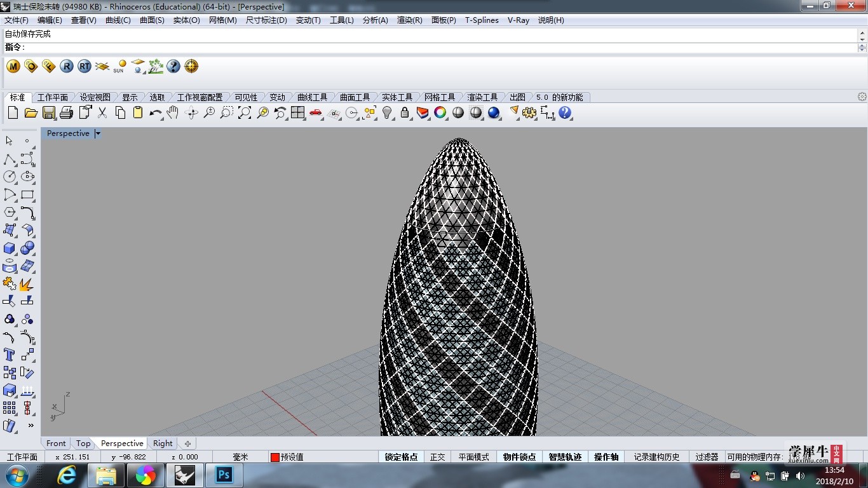
Task: Click the 毫米 units status field
Action: (x=240, y=457)
